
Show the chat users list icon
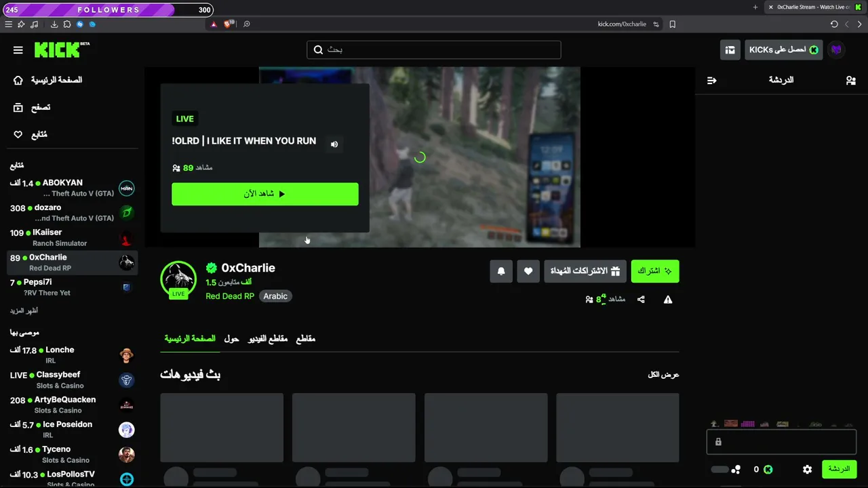point(850,80)
